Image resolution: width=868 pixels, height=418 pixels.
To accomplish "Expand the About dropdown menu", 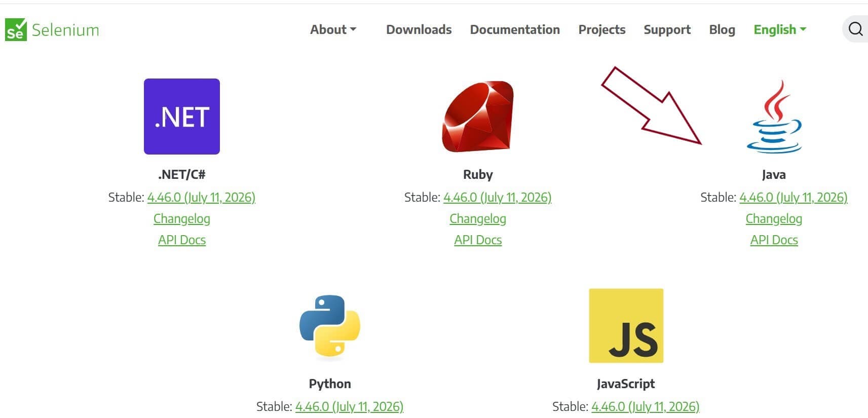I will 333,29.
